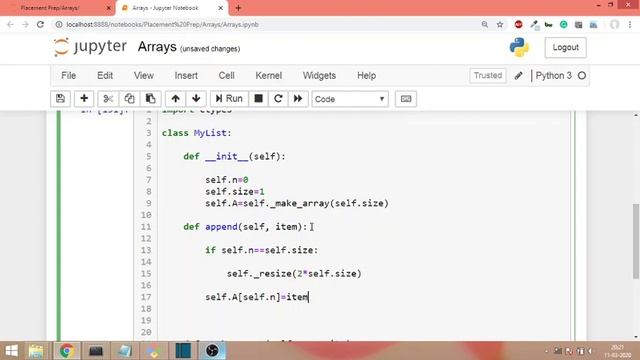The width and height of the screenshot is (640, 360).
Task: Click 'class MyList:' code line
Action: point(196,133)
